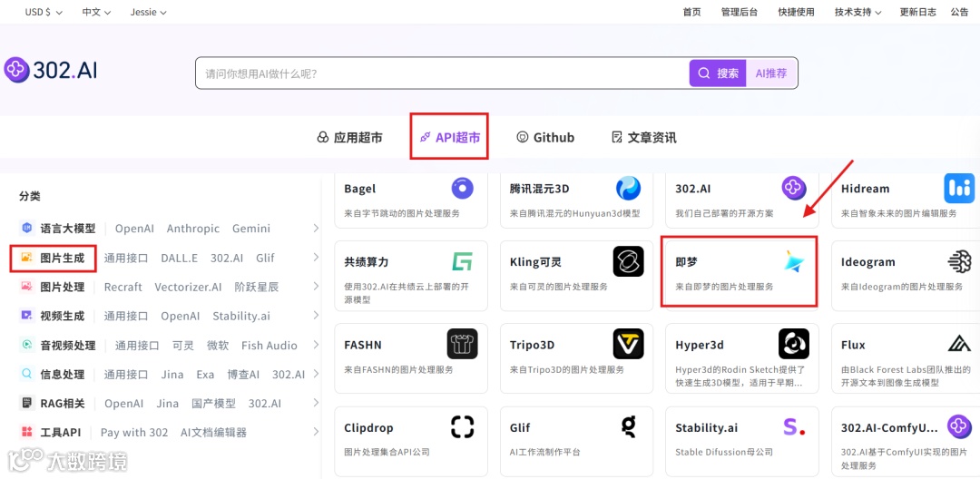Open the Jessie account dropdown
Image resolution: width=980 pixels, height=479 pixels.
[x=148, y=12]
